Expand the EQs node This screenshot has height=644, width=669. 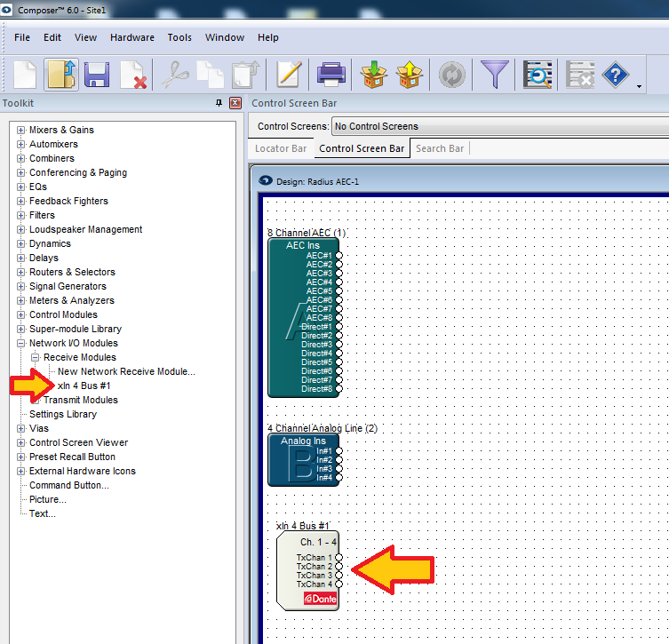point(20,187)
